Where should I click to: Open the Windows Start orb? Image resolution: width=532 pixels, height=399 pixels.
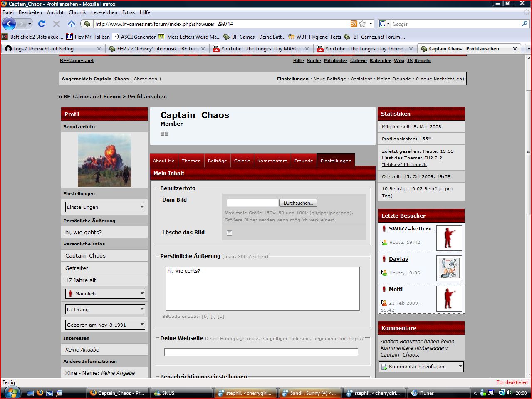11,392
